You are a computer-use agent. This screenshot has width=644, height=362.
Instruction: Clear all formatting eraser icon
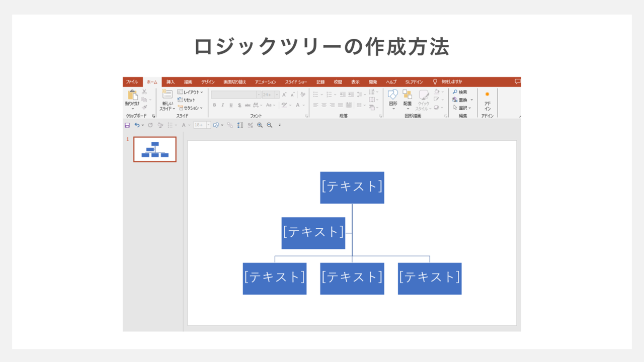pos(303,95)
